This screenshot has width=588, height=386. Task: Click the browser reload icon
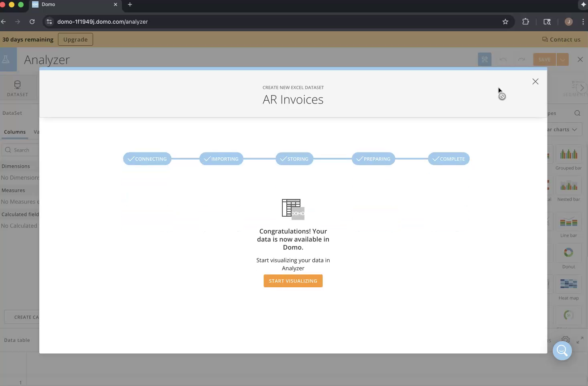(32, 22)
